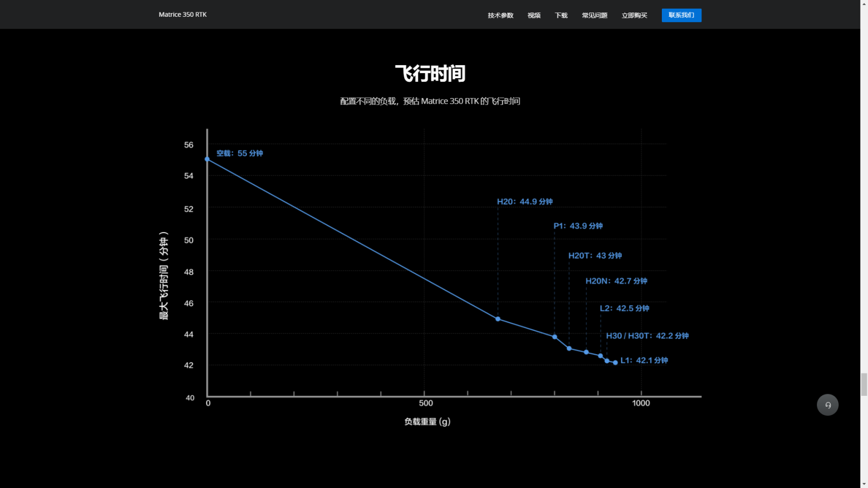Click the y-axis label 最大飞行时间（分钟）
The height and width of the screenshot is (488, 868).
click(x=163, y=275)
